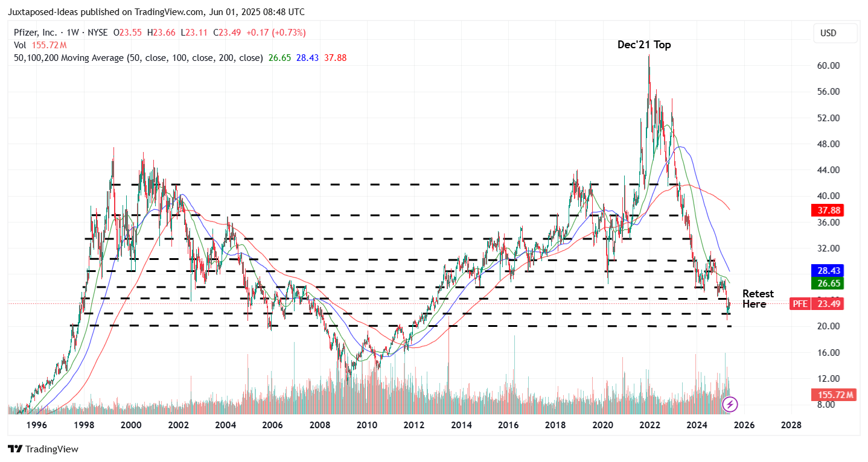Click the 1996 label on the time axis
This screenshot has width=868, height=462.
point(37,425)
